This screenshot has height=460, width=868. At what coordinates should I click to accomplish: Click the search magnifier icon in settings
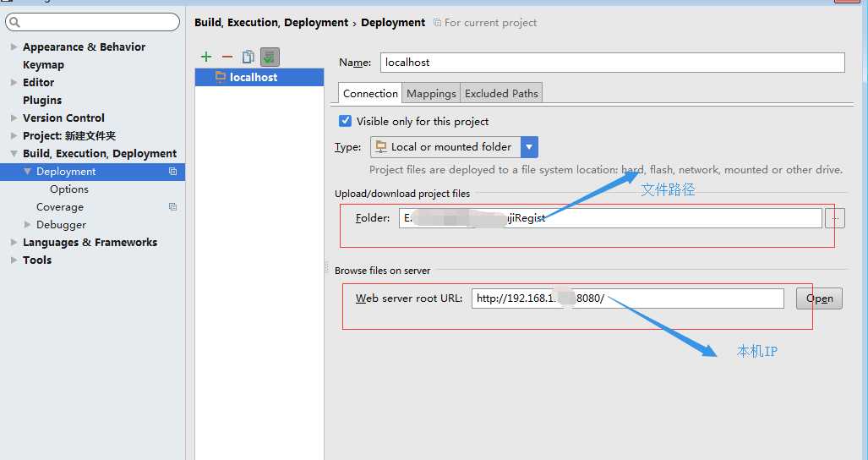pos(14,22)
